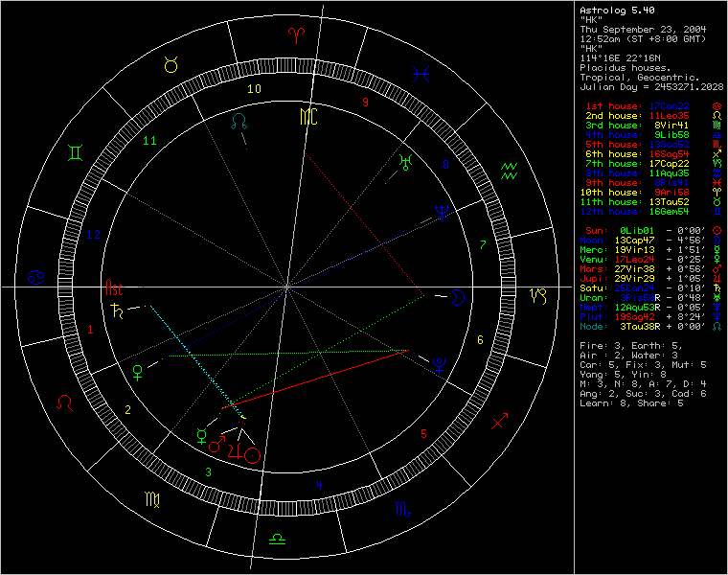The height and width of the screenshot is (575, 728).
Task: Click the green Venus planet glyph
Action: [137, 373]
